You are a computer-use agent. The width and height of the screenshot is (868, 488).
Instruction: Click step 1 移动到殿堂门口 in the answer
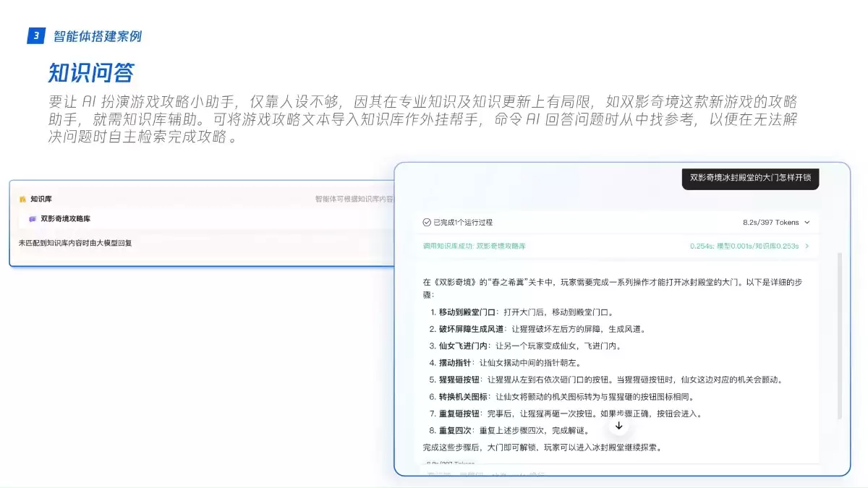click(x=521, y=312)
